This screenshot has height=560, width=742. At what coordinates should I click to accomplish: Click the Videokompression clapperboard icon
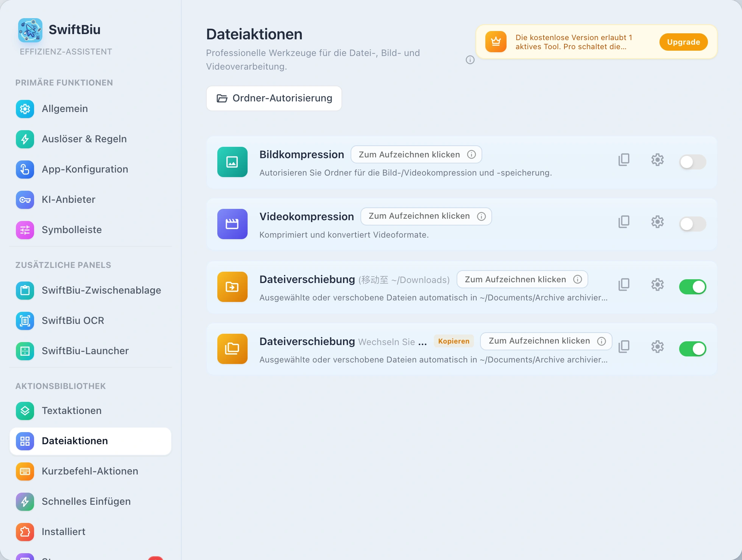coord(232,224)
